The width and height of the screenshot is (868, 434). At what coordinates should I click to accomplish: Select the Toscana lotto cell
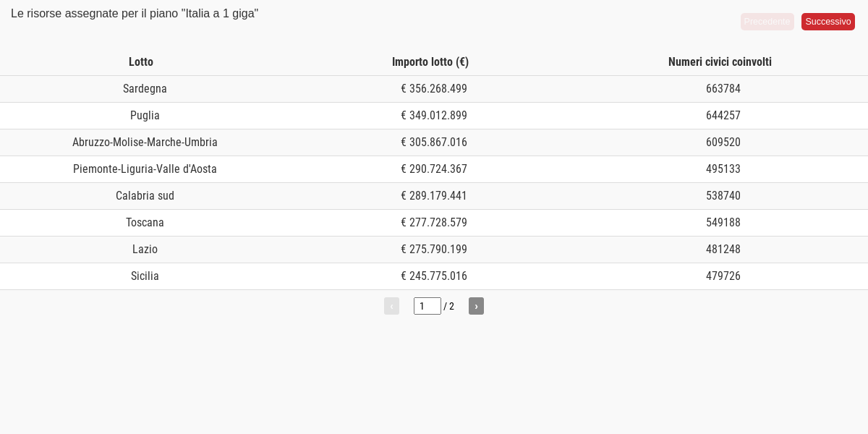(x=145, y=223)
